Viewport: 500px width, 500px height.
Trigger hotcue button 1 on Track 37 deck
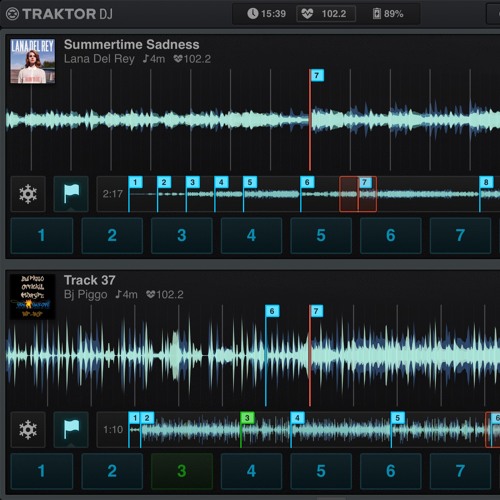tap(42, 471)
